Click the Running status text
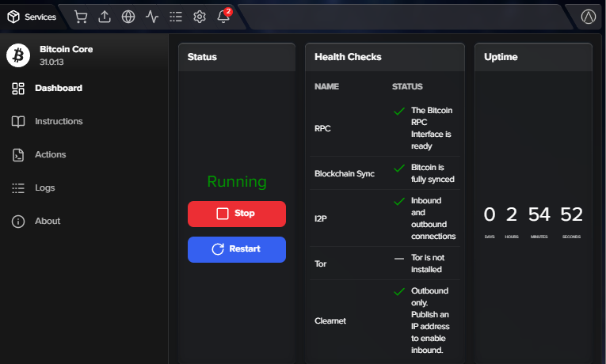Image resolution: width=606 pixels, height=364 pixels. (x=237, y=181)
